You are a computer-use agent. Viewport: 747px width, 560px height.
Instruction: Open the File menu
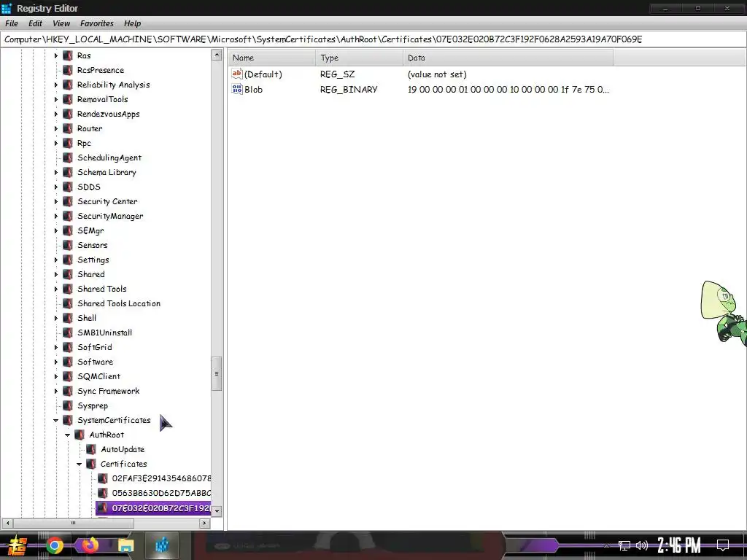(x=12, y=23)
